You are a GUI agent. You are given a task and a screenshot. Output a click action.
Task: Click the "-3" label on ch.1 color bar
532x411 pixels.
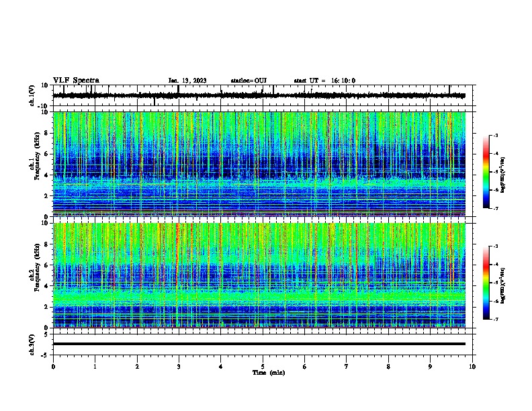tap(496, 135)
